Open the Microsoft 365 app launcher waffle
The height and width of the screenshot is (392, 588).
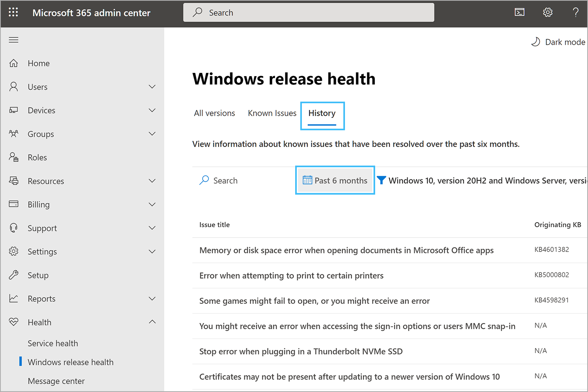[x=13, y=12]
